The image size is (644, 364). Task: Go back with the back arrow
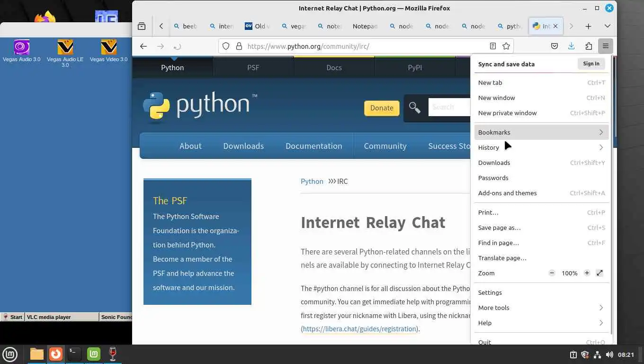click(143, 46)
